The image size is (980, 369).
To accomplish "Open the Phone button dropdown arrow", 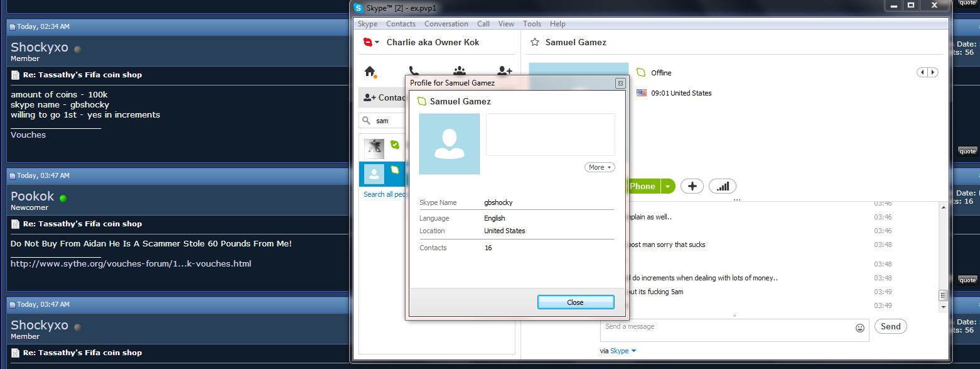I will [x=668, y=186].
